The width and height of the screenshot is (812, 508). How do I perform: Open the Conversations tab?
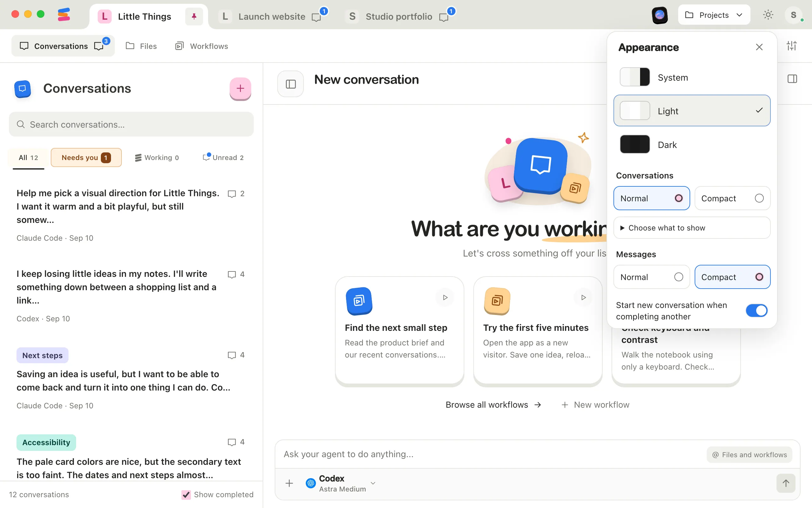coord(63,46)
